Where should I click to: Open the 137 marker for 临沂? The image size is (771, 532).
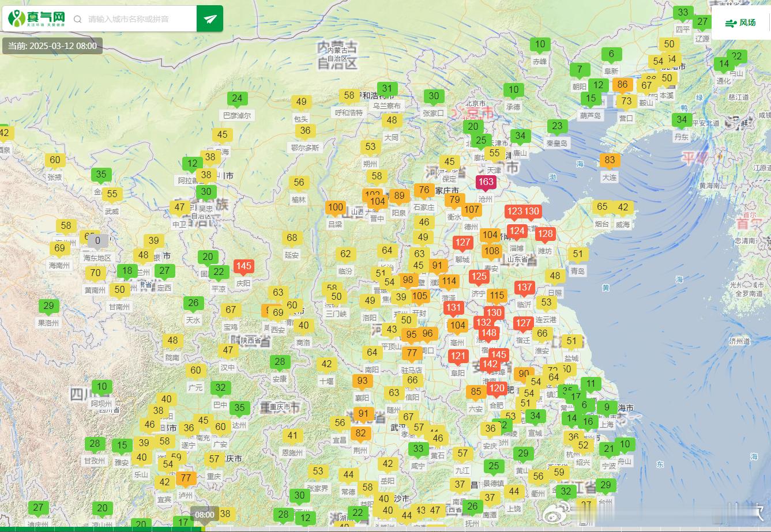pyautogui.click(x=524, y=288)
